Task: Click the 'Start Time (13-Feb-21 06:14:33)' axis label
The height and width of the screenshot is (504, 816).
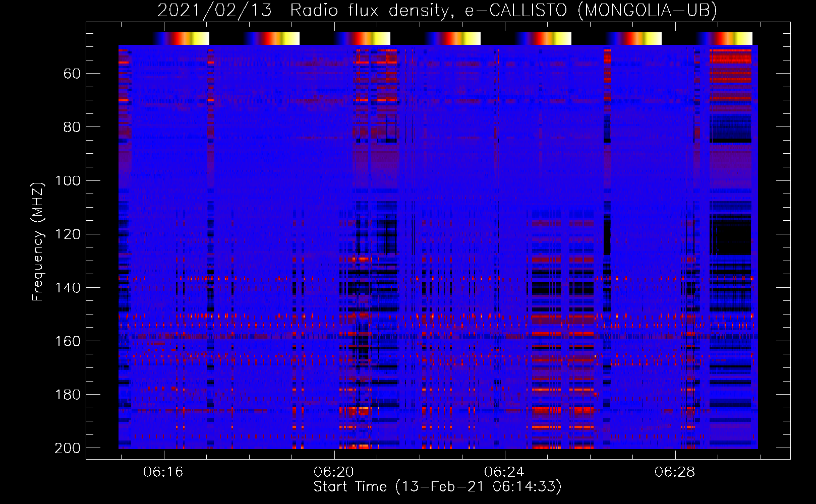Action: pos(437,487)
